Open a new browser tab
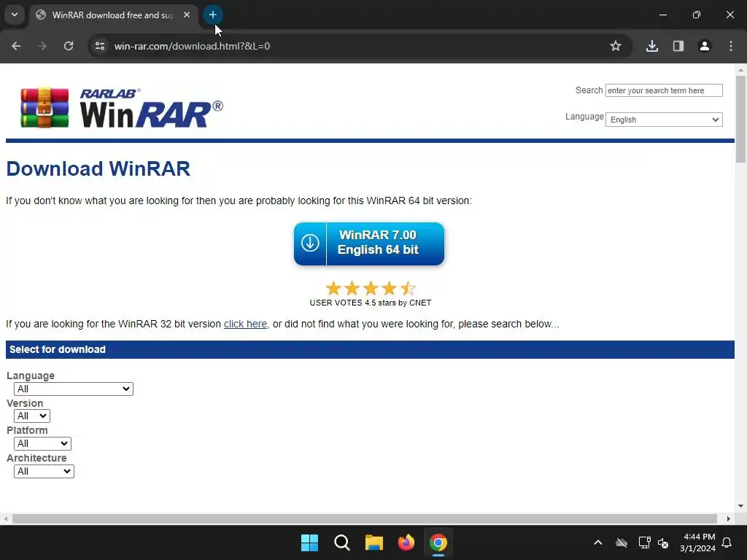747x560 pixels. (x=212, y=15)
